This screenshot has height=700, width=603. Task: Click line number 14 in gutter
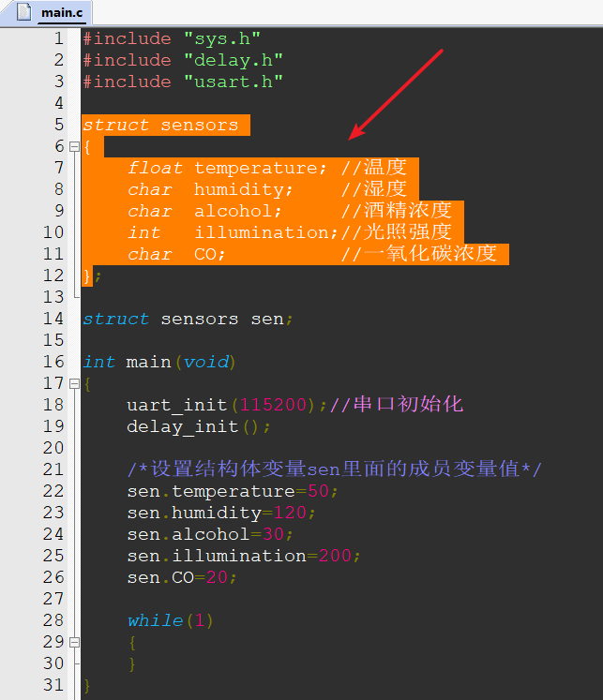coord(53,319)
